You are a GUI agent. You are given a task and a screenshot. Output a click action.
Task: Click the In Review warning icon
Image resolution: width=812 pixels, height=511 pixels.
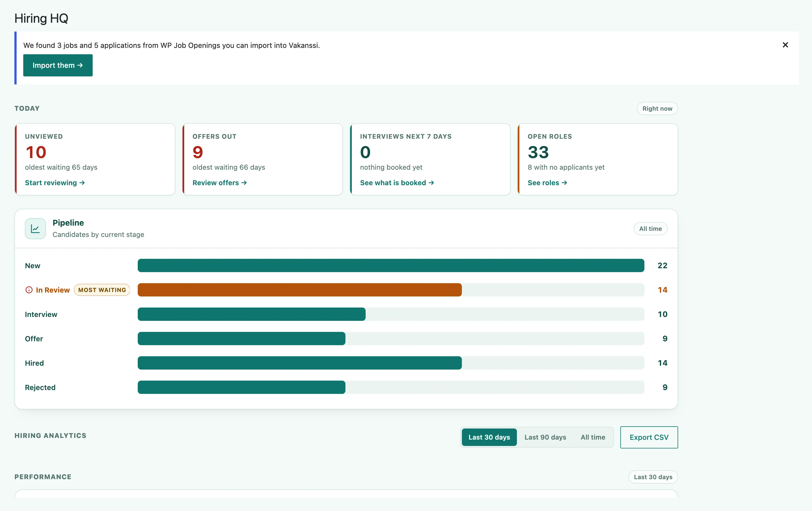pos(29,290)
